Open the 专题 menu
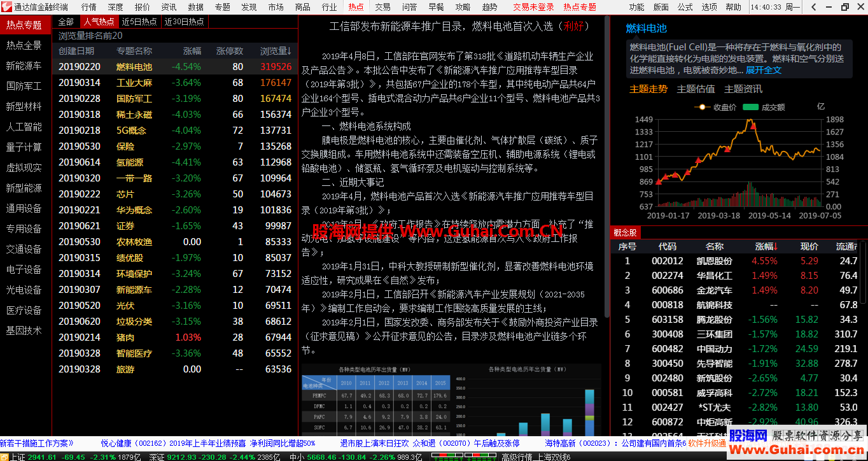Screen dimensions: 868x461 pyautogui.click(x=223, y=7)
